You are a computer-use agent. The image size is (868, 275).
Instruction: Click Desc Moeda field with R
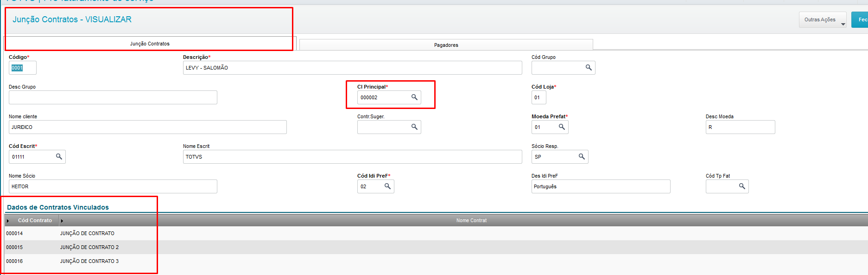point(740,127)
